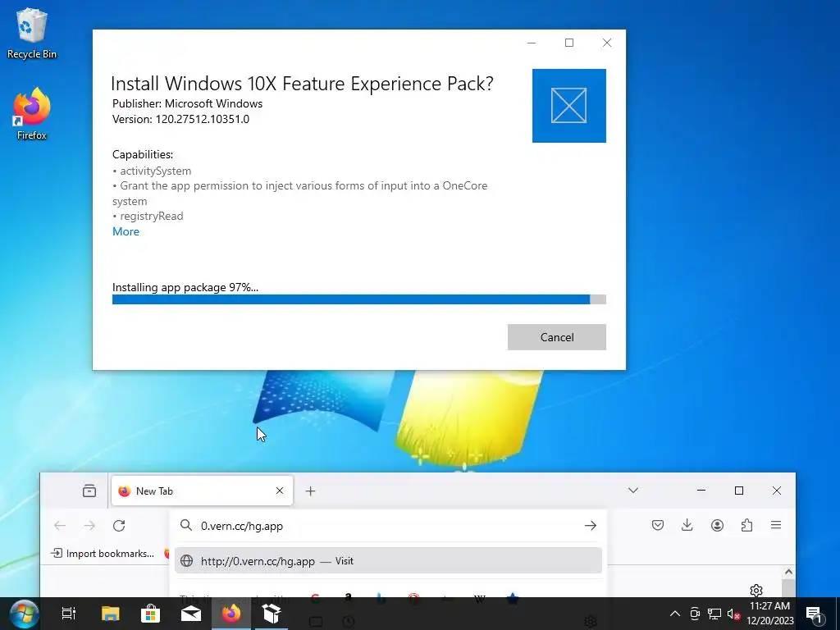Click Meet Now camera tray icon
Screen dimensions: 840x630
click(x=695, y=614)
